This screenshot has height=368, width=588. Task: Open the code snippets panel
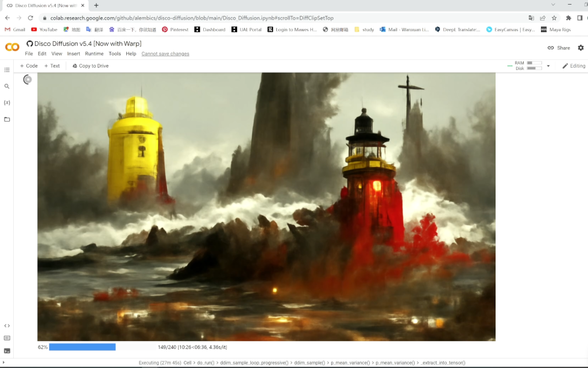7,326
